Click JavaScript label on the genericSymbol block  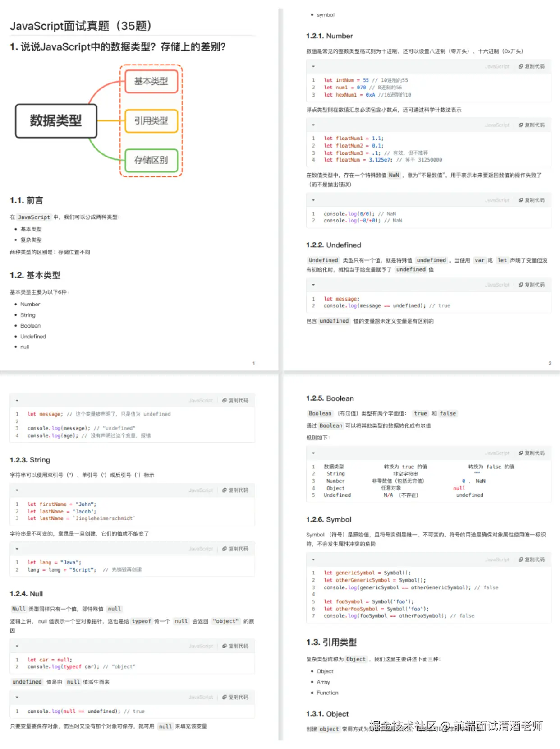tap(497, 559)
